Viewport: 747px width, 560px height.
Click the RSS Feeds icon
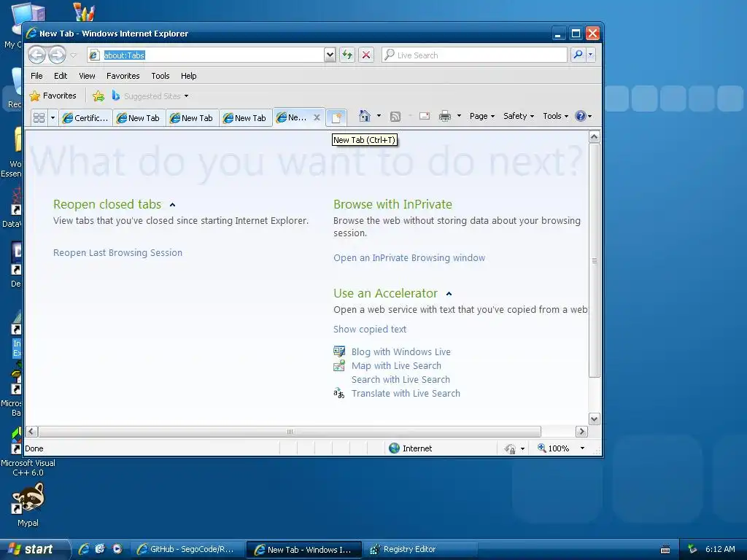tap(395, 116)
